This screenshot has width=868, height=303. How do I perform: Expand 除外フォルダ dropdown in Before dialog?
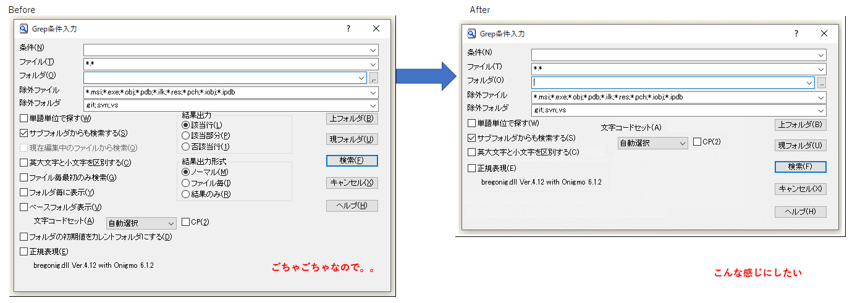coord(373,106)
